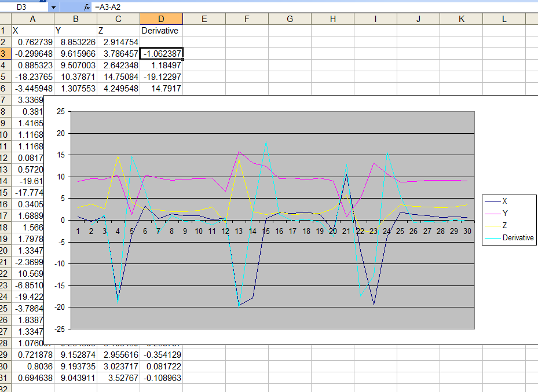Select row header 1 with column titles
The image size is (538, 392).
click(6, 30)
